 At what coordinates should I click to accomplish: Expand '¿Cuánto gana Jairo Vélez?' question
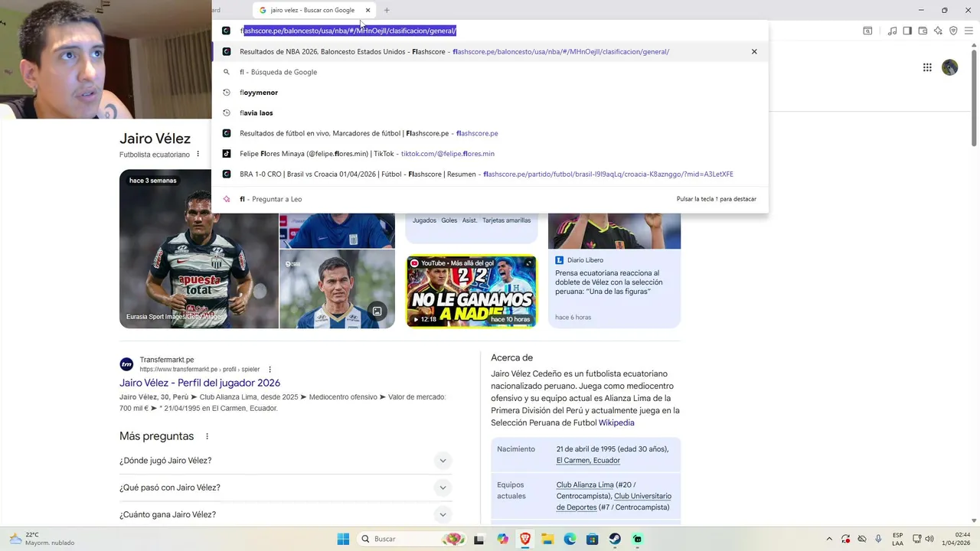286,514
